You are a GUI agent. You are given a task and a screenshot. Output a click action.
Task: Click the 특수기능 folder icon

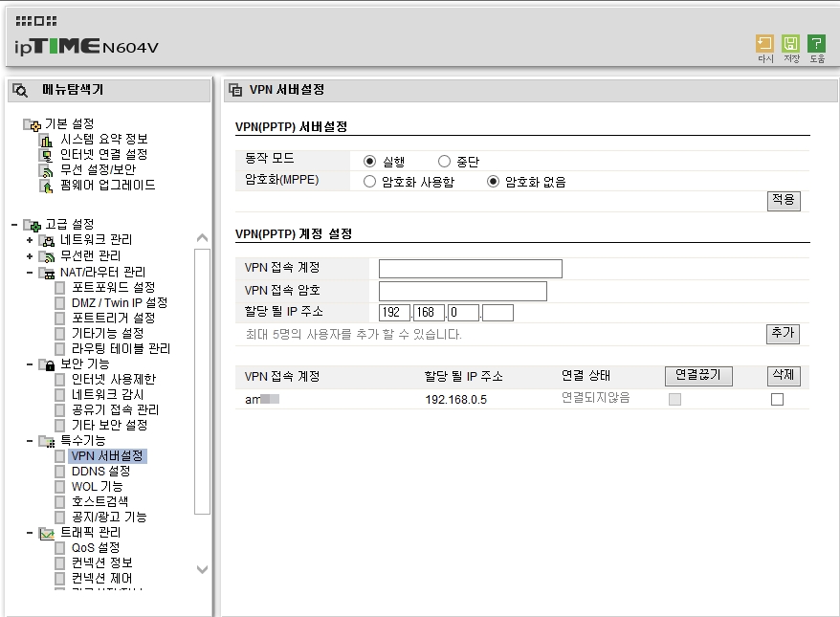click(47, 441)
